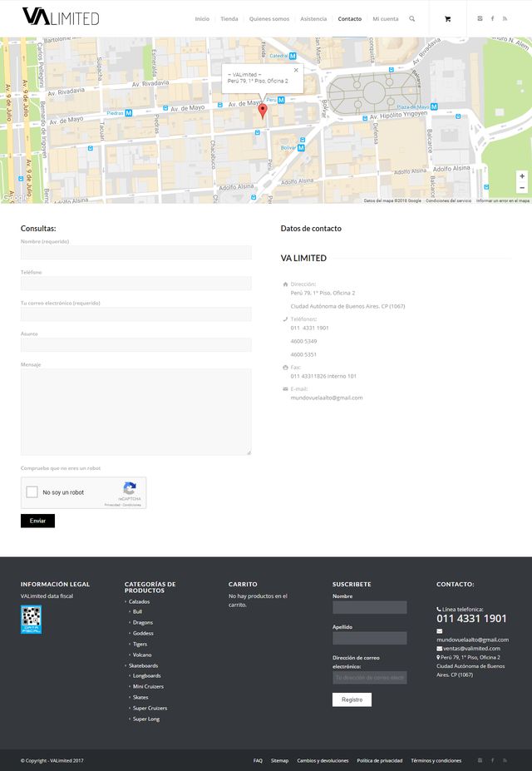Check the 'No soy un robot' box
This screenshot has height=771, width=532.
pos(32,492)
